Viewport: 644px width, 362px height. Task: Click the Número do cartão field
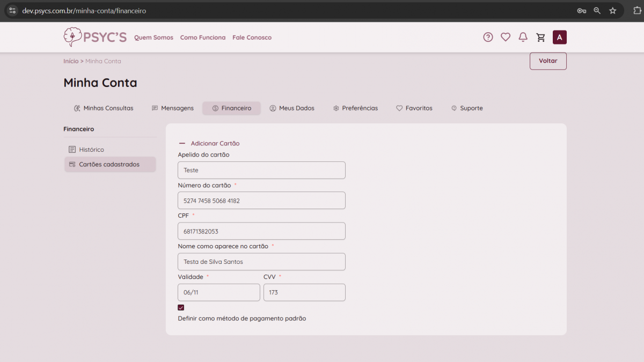coord(261,201)
